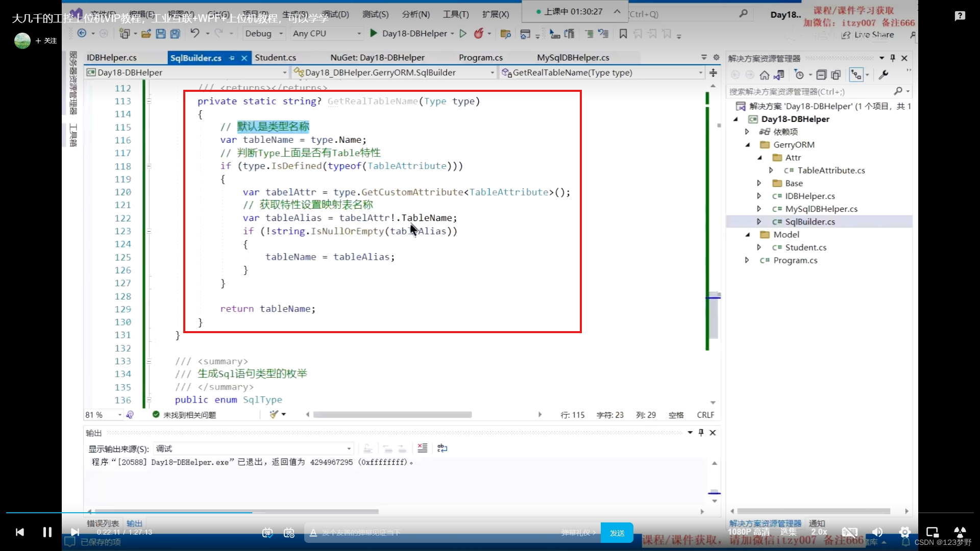The height and width of the screenshot is (551, 980).
Task: Click the blue 发送 send button
Action: point(617,533)
